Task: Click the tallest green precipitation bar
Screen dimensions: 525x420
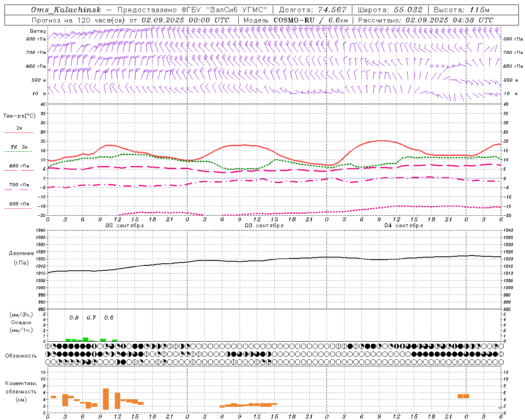Action: (85, 339)
